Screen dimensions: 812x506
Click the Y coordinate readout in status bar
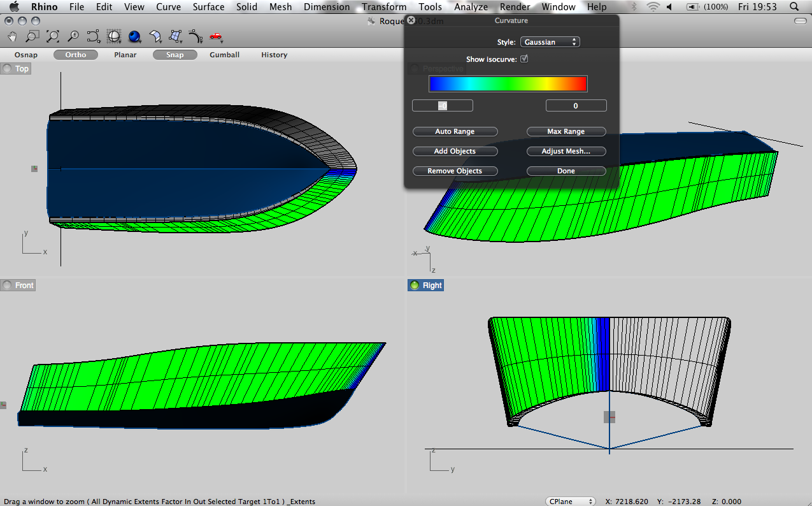678,502
